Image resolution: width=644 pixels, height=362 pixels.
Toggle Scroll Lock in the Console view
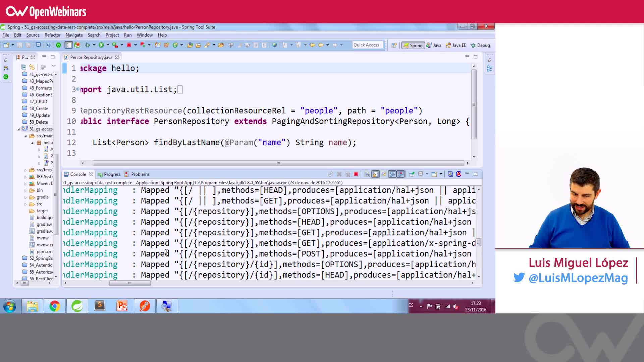tap(375, 174)
